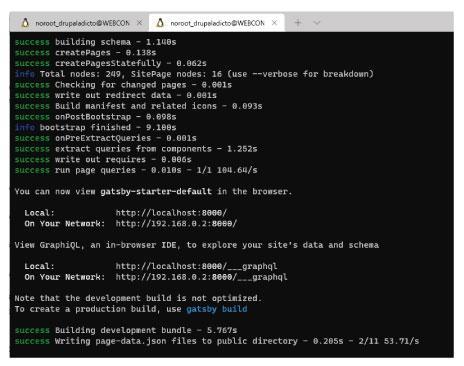Click 'write out redirect data' line
This screenshot has width=464, height=366.
click(x=115, y=95)
